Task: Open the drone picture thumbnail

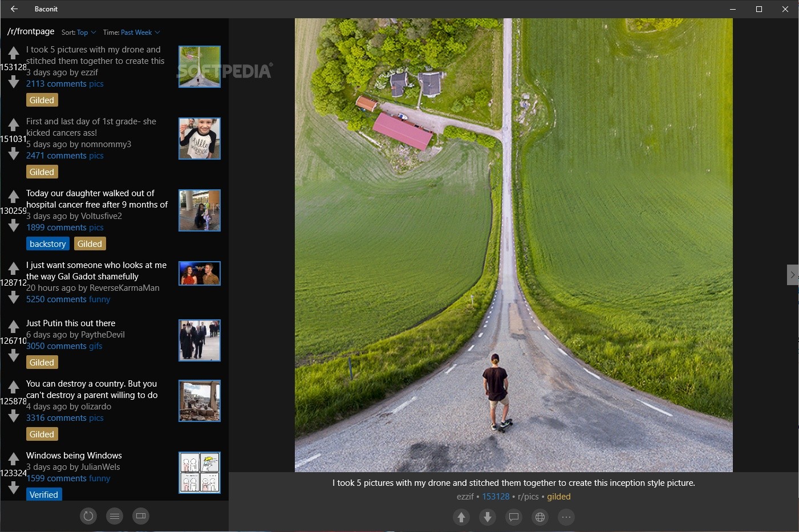Action: (x=200, y=67)
